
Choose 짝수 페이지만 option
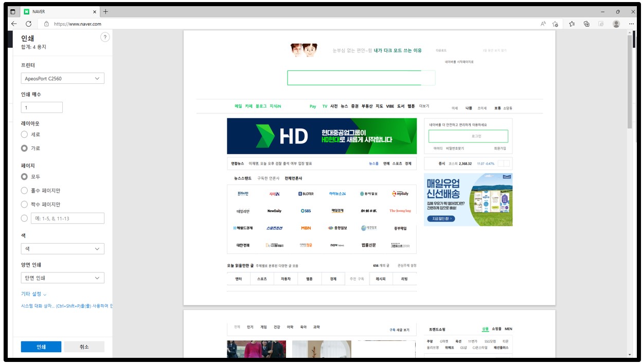[x=24, y=204]
